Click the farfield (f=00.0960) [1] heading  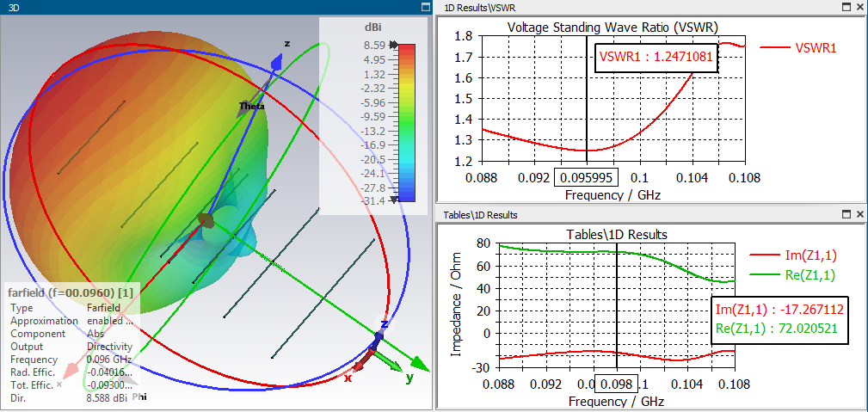(70, 293)
